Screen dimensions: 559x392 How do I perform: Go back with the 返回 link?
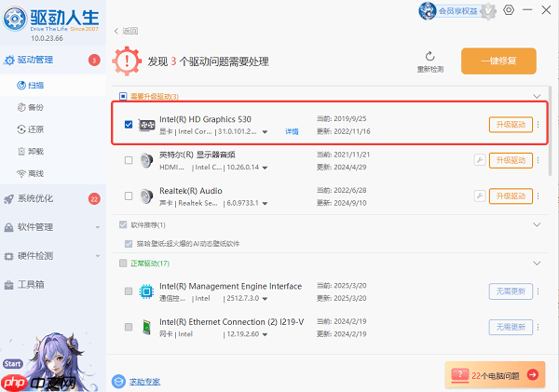(x=126, y=31)
